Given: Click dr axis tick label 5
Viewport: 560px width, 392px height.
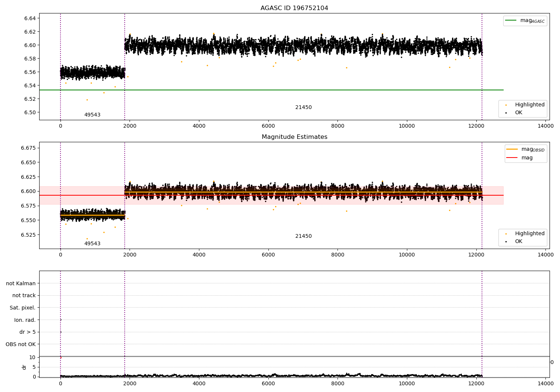Looking at the screenshot, I should pos(34,367).
